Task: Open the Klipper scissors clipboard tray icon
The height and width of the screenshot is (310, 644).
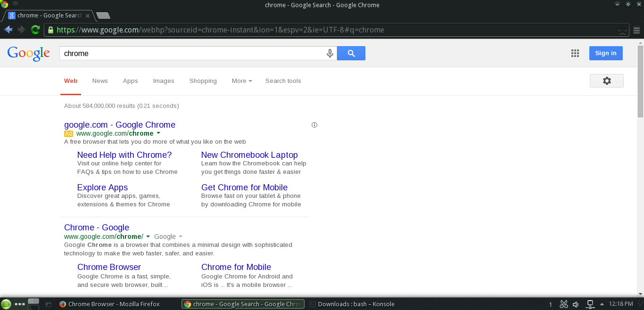Action: coord(563,304)
